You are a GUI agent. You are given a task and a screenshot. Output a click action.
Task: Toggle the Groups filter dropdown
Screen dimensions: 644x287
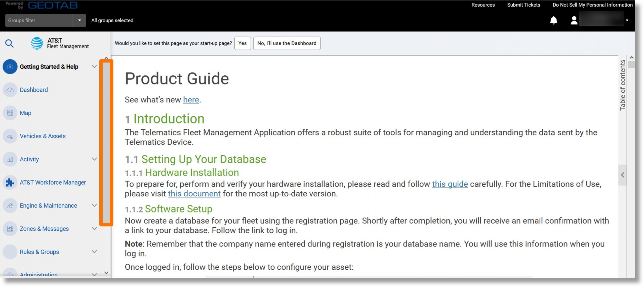tap(79, 20)
